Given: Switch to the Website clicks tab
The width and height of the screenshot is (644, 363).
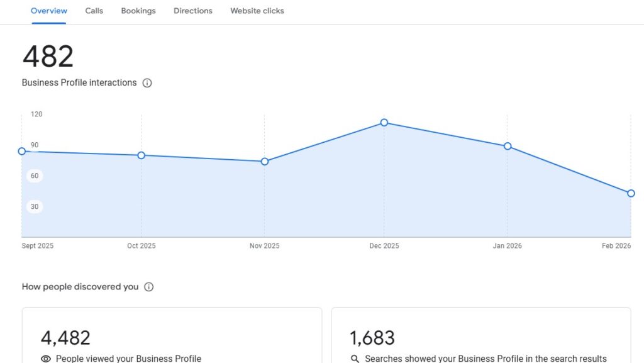Looking at the screenshot, I should click(257, 11).
